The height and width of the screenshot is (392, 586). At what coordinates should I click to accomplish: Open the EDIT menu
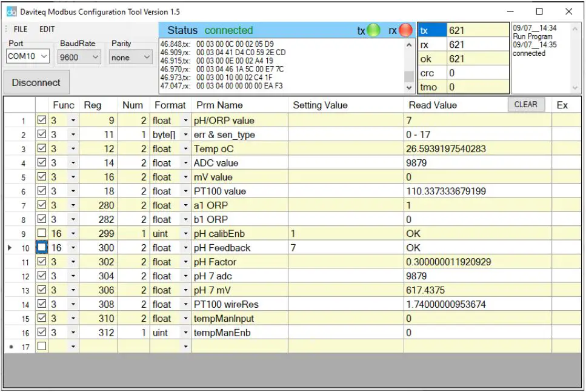tap(47, 29)
